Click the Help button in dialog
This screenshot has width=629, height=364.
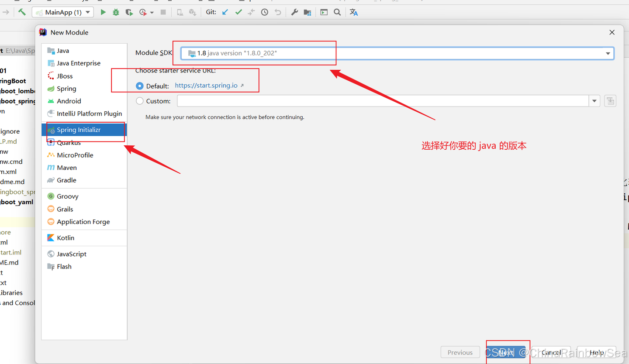(x=597, y=352)
